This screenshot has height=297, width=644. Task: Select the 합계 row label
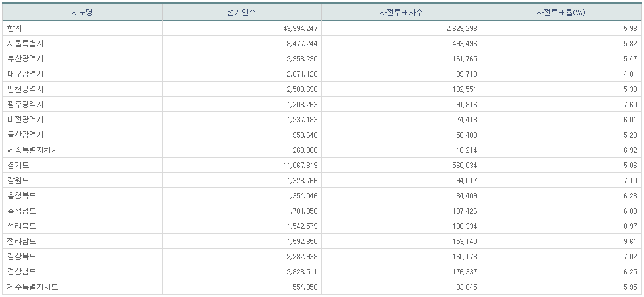(15, 28)
